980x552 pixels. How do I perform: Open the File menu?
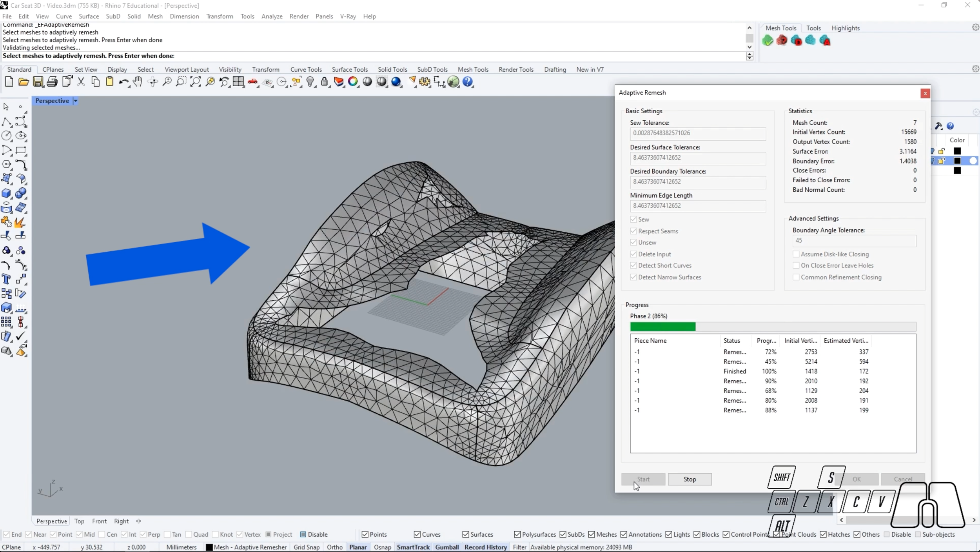[x=7, y=16]
